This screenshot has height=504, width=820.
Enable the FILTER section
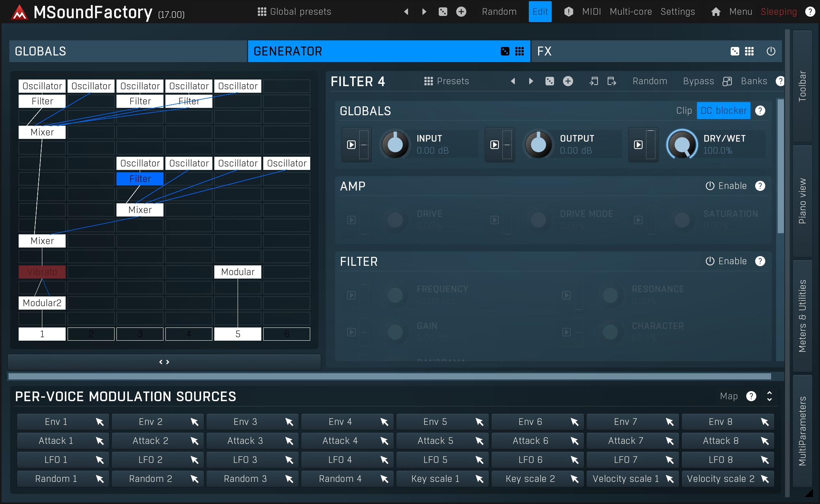click(726, 262)
